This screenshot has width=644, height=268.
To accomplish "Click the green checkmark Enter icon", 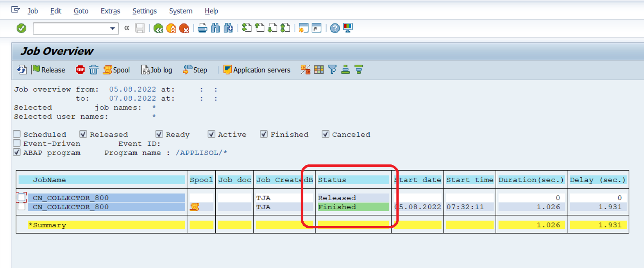I will point(21,28).
